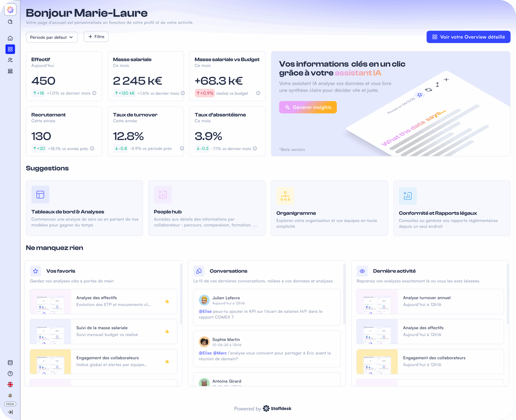
Task: Unfavorite Analyse des effectifs star
Action: pos(167,301)
